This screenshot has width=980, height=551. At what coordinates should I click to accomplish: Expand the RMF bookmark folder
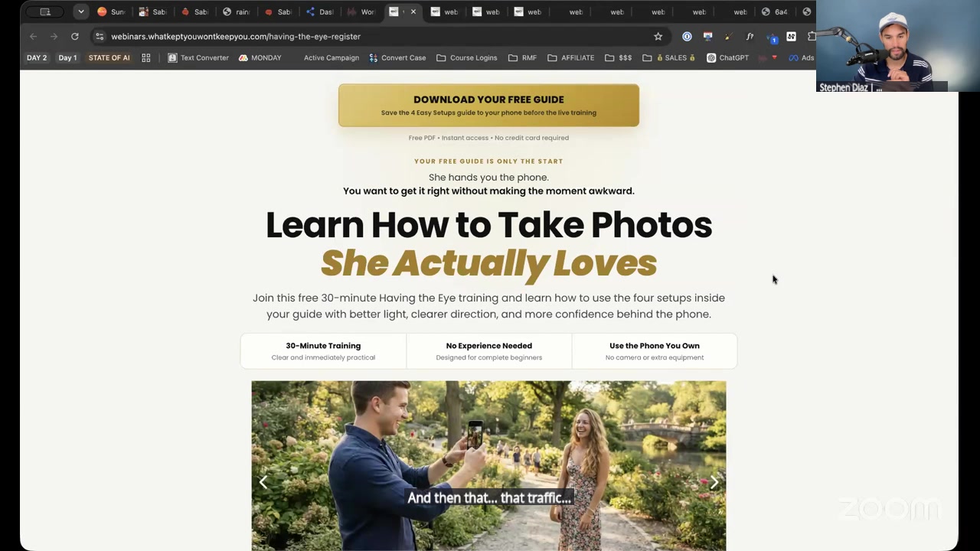[x=522, y=57]
